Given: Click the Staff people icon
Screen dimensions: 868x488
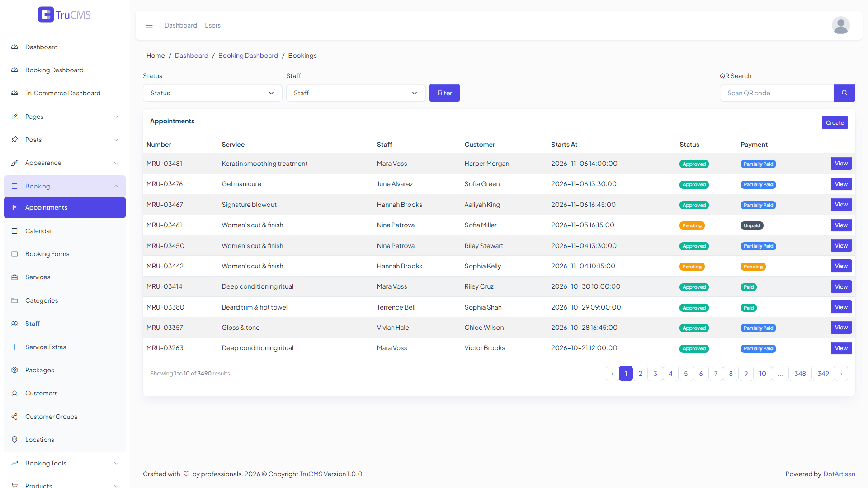Looking at the screenshot, I should 14,324.
